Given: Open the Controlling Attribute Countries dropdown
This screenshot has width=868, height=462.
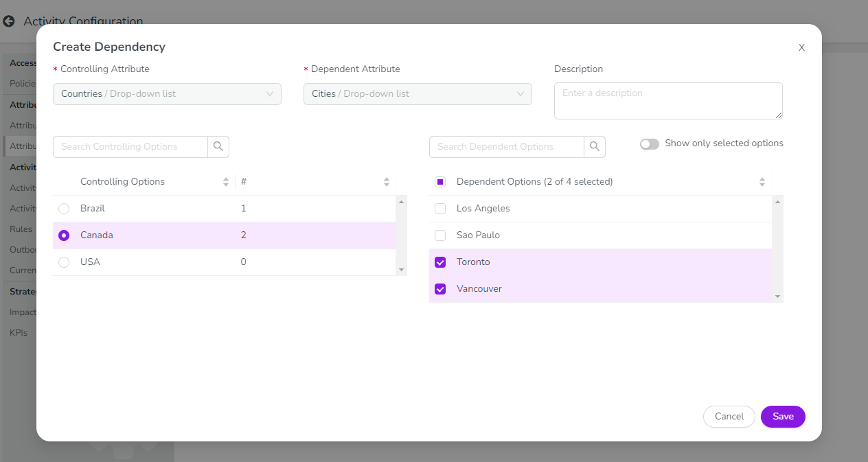Looking at the screenshot, I should tap(167, 94).
